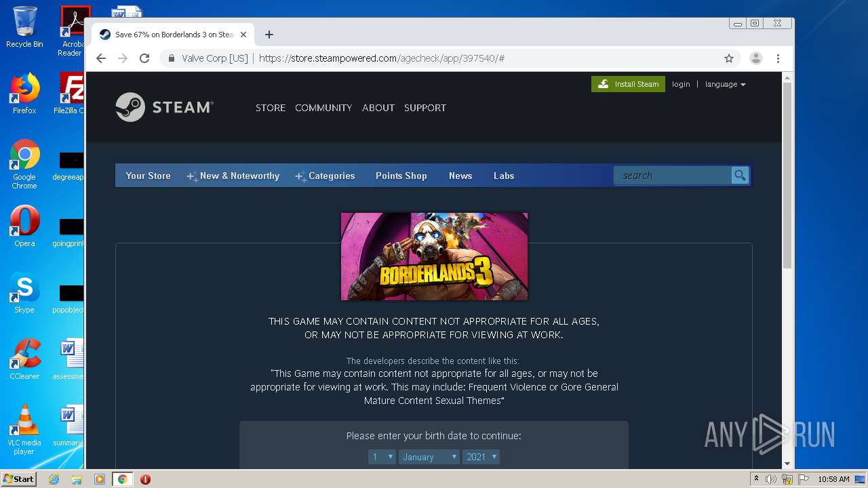This screenshot has width=868, height=488.
Task: Click the search magnifier button
Action: [740, 176]
